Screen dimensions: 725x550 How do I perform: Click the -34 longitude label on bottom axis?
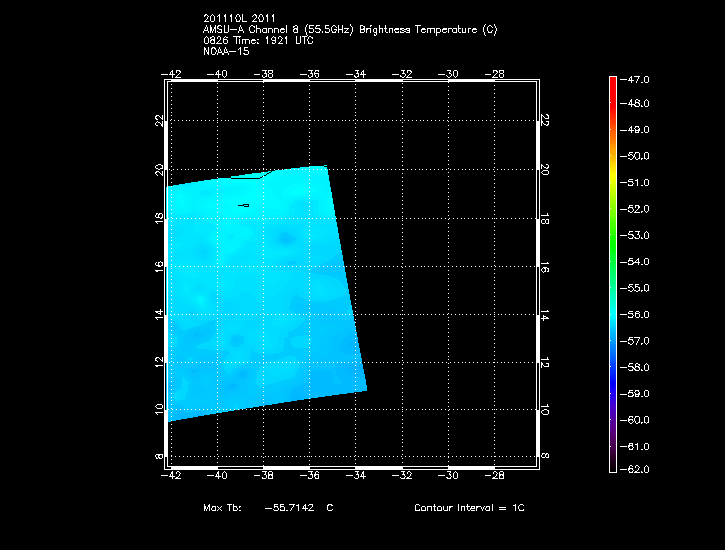click(356, 476)
